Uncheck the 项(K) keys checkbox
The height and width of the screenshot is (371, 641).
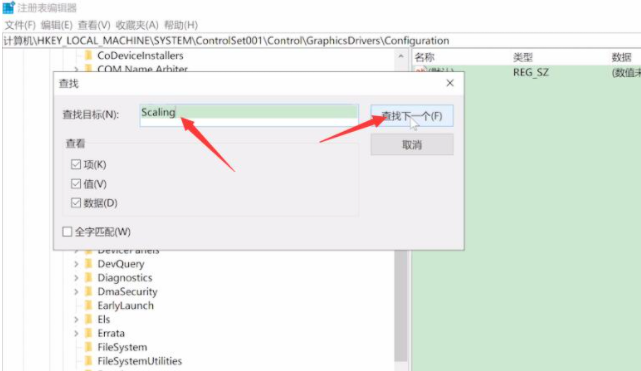pos(76,164)
